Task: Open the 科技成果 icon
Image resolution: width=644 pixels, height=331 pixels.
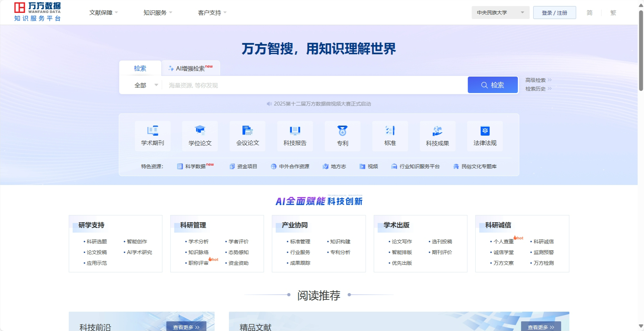Action: [437, 131]
